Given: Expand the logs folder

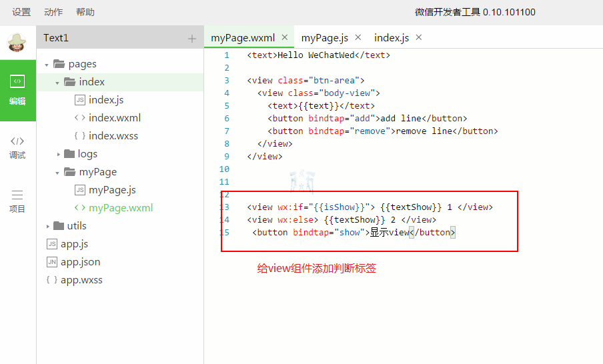Looking at the screenshot, I should click(58, 154).
